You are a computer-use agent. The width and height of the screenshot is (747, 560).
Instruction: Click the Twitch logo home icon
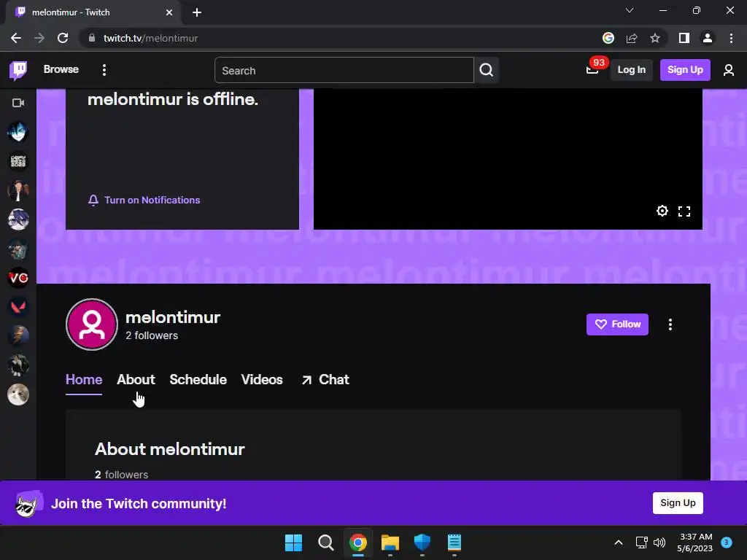(18, 70)
